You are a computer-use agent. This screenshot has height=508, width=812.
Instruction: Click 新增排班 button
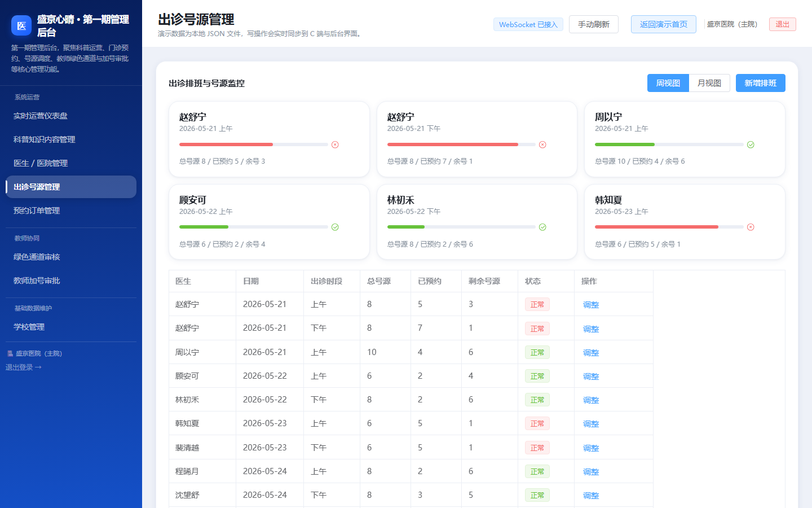click(x=761, y=83)
